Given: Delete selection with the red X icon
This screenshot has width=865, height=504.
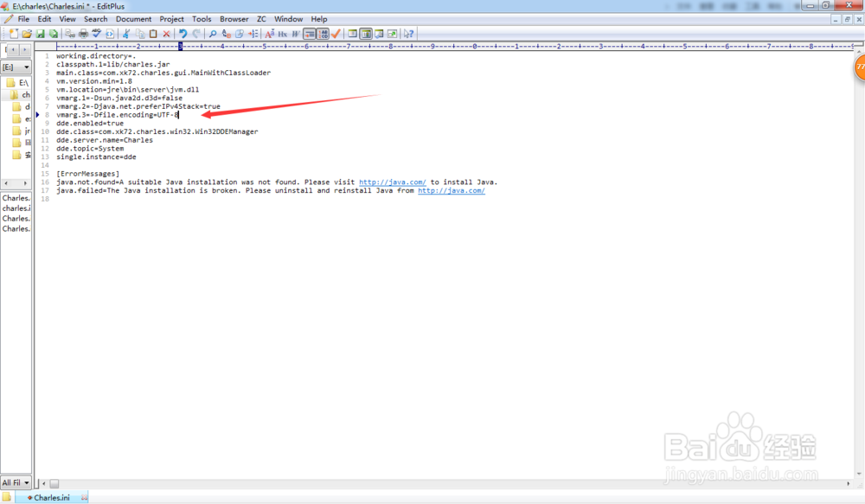Looking at the screenshot, I should tap(167, 34).
